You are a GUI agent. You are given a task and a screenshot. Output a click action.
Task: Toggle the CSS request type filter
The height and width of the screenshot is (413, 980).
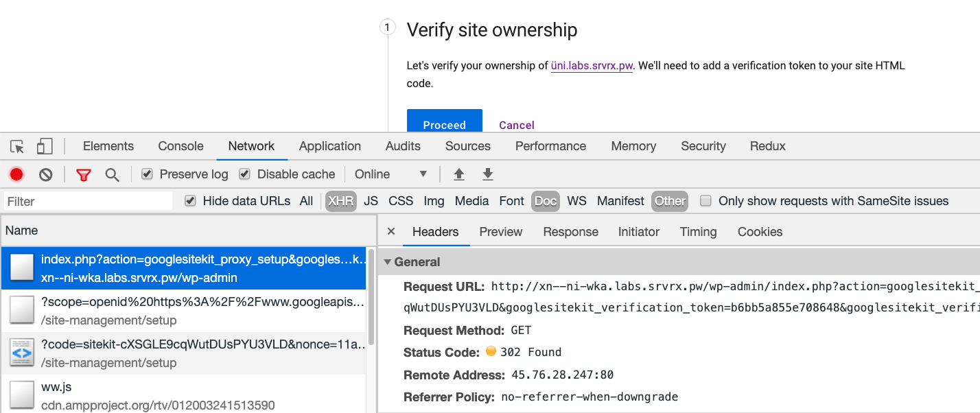point(401,201)
